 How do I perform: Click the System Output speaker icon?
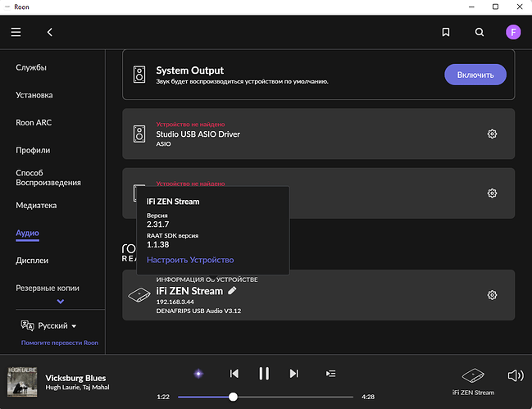click(x=139, y=75)
